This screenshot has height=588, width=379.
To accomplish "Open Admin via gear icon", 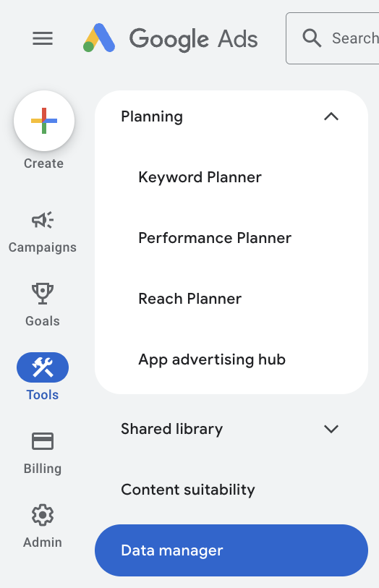I will (x=43, y=515).
